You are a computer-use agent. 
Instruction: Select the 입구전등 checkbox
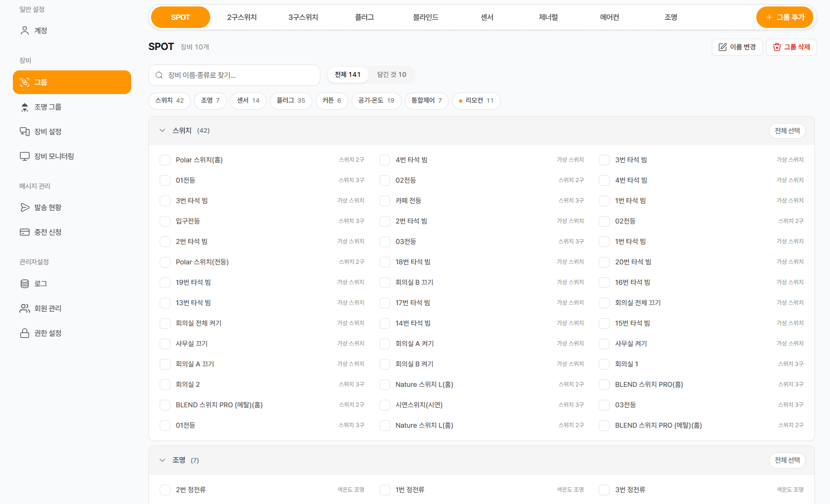pyautogui.click(x=165, y=221)
